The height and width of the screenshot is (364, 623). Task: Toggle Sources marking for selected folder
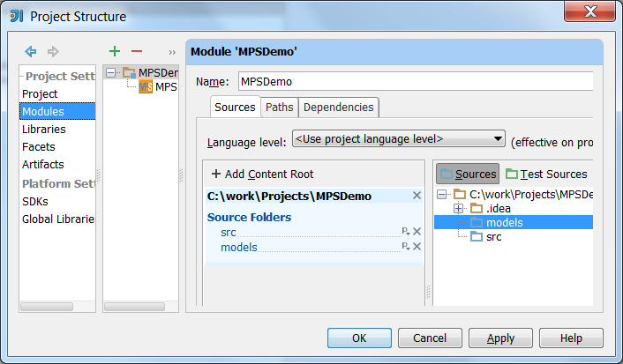coord(468,174)
